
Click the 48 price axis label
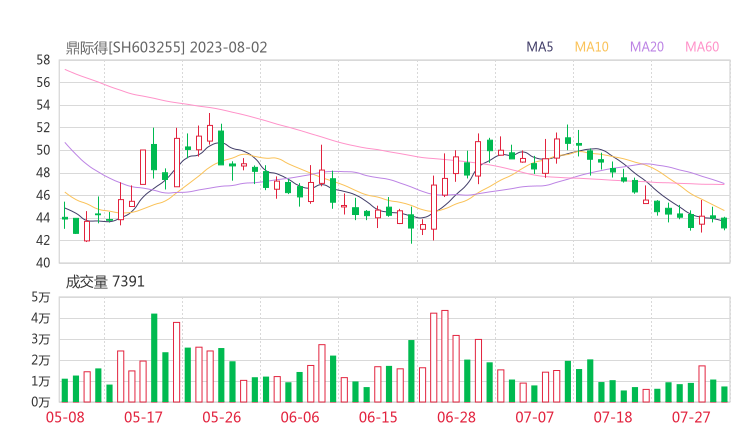pyautogui.click(x=43, y=173)
